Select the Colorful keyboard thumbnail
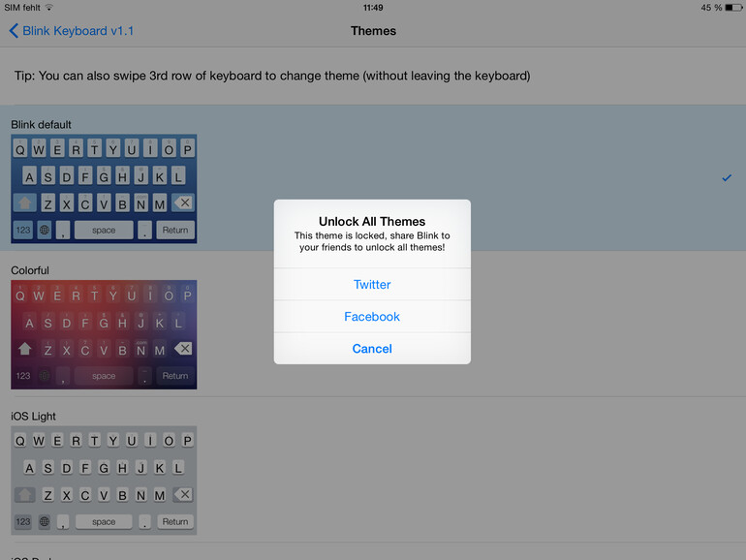Image resolution: width=746 pixels, height=560 pixels. (104, 334)
